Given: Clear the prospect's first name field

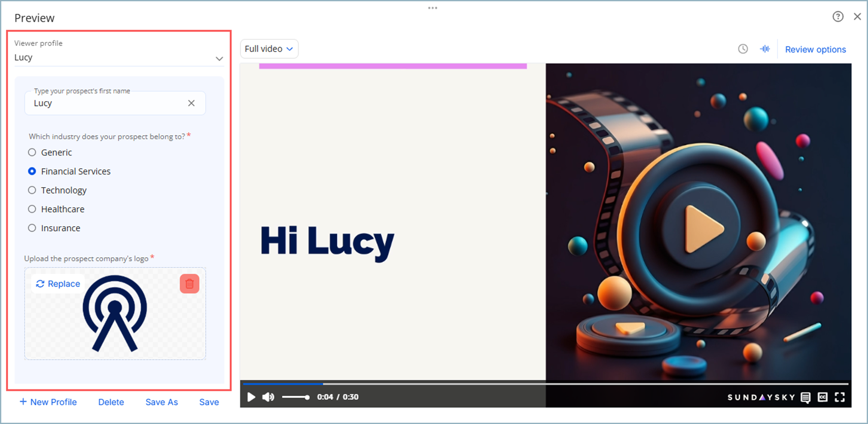Looking at the screenshot, I should (191, 103).
